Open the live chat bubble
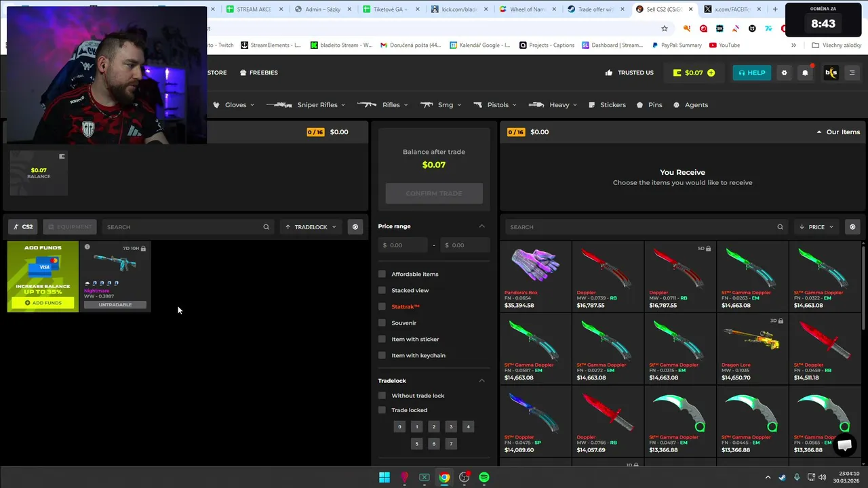Image resolution: width=868 pixels, height=488 pixels. 844,445
